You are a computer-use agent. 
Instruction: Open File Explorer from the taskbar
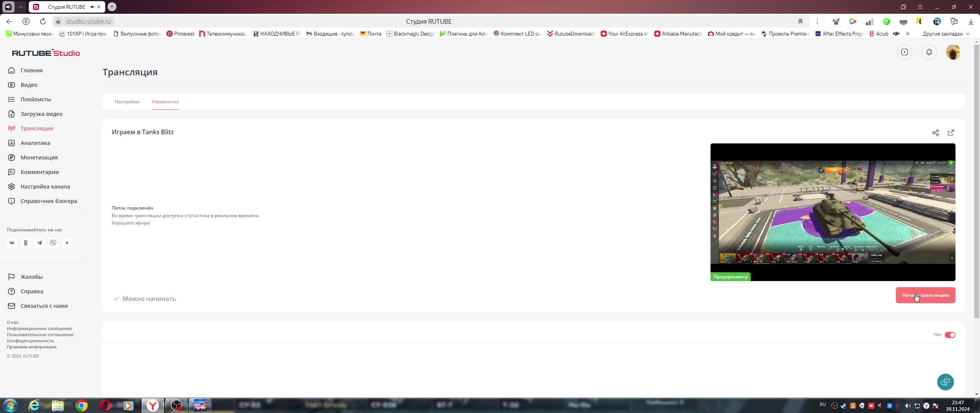pos(57,405)
